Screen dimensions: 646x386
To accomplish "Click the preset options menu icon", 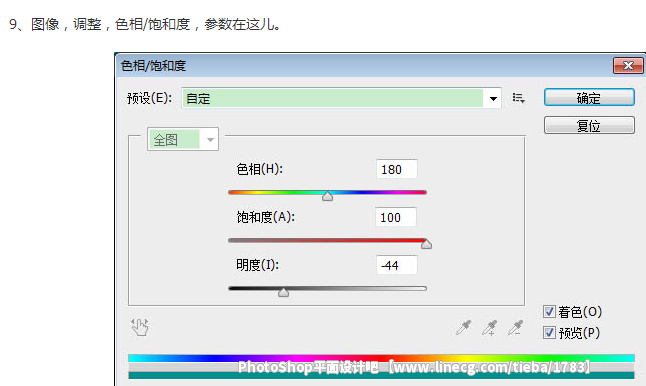I will pos(518,98).
